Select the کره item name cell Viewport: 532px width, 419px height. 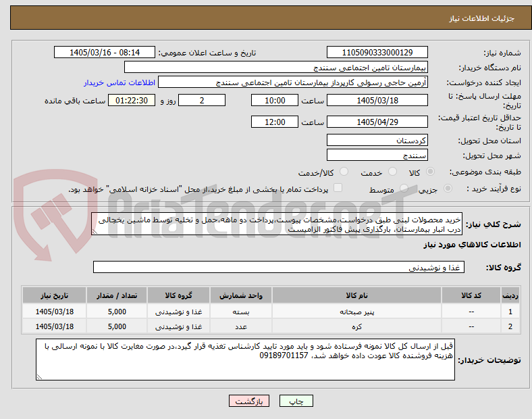click(356, 326)
